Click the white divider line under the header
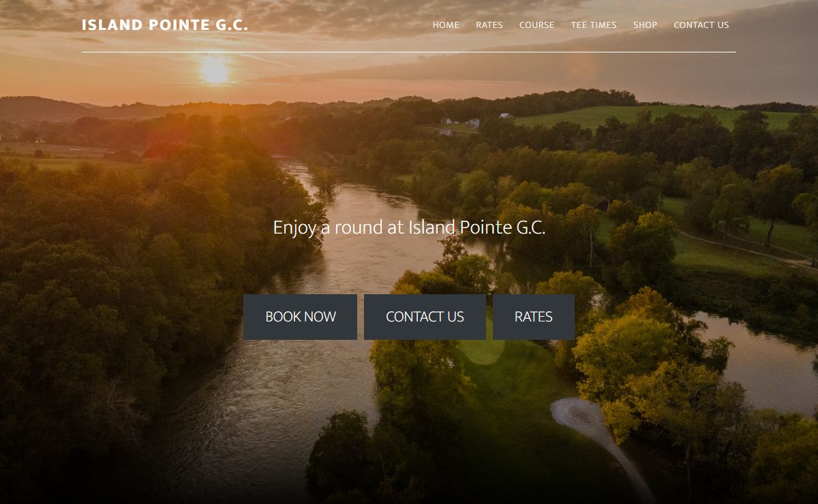This screenshot has width=818, height=504. pos(409,52)
